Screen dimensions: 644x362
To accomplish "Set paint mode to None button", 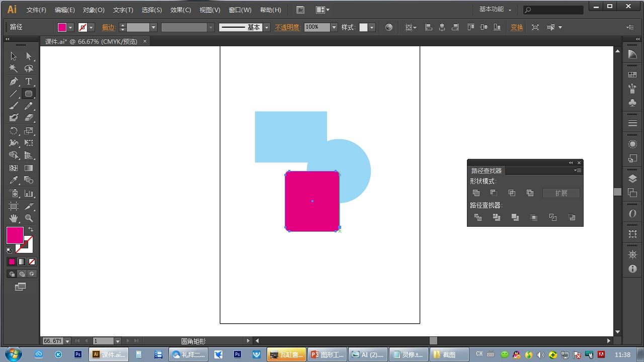I will (x=32, y=262).
